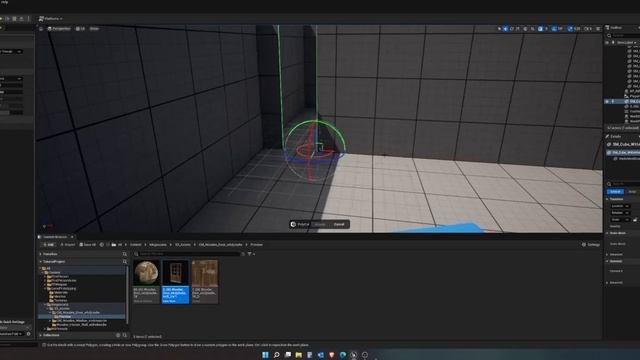Viewport: 640px width, 360px height.
Task: Select the General filter in Details panel
Action: pos(616,191)
